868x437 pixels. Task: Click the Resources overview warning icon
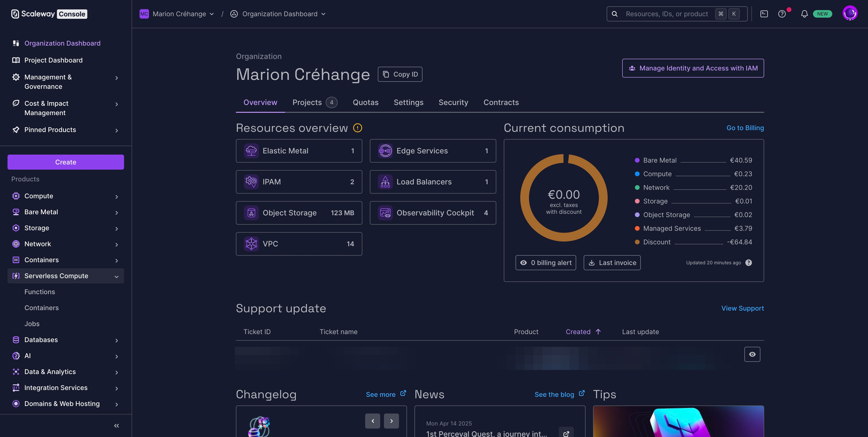pyautogui.click(x=357, y=128)
